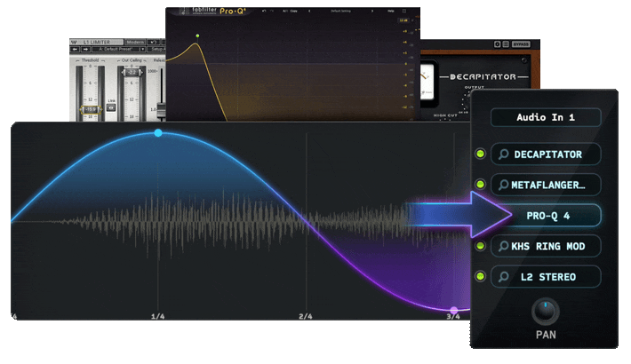
Task: Open the L2 Stereo magnifier icon
Action: 503,277
